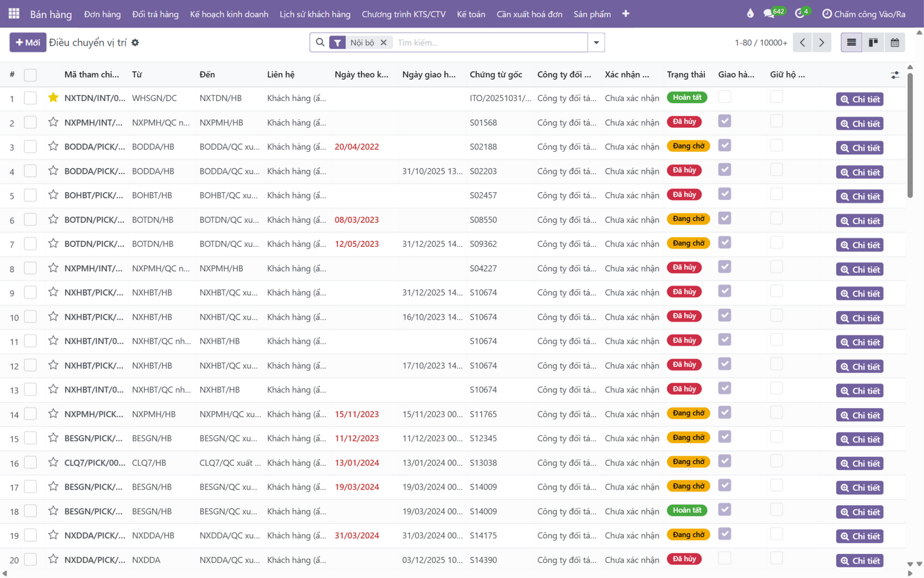924x578 pixels.
Task: Open the settings gear next to Điều chuyển vị trí
Action: [x=135, y=43]
